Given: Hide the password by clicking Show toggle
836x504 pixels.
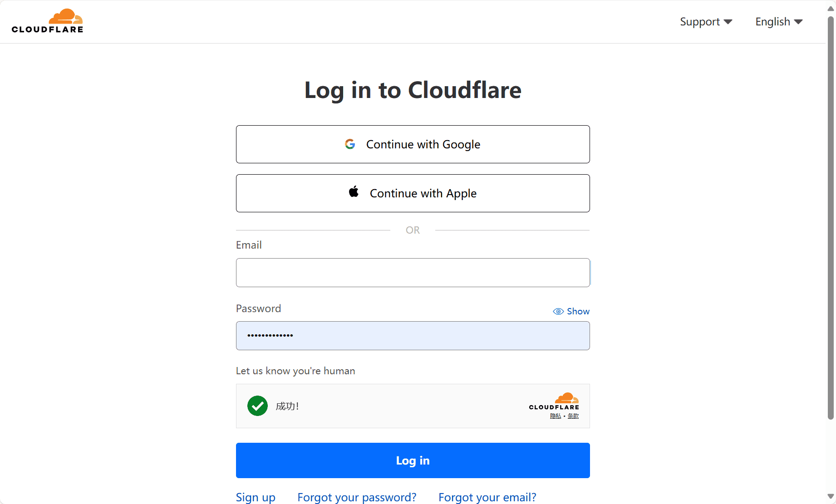Looking at the screenshot, I should coord(577,311).
